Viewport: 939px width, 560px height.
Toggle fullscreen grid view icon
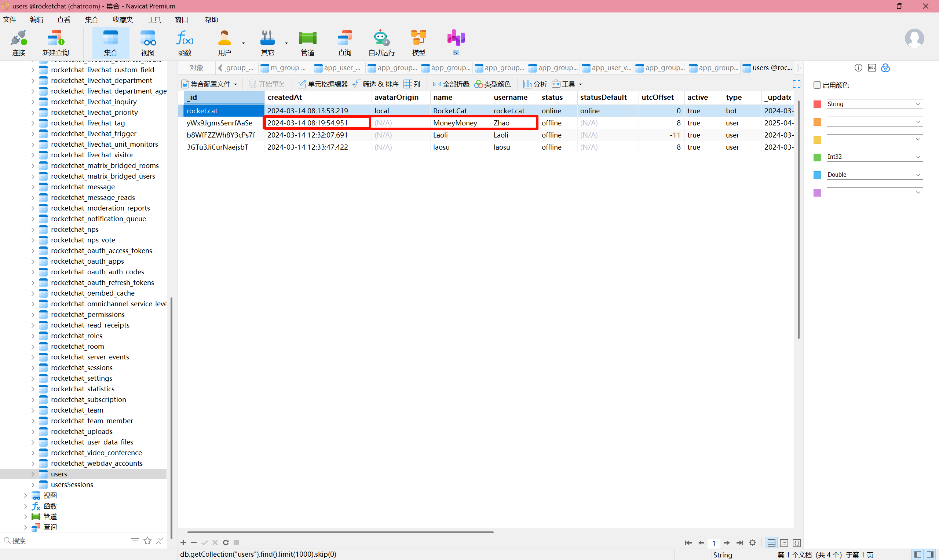coord(796,84)
